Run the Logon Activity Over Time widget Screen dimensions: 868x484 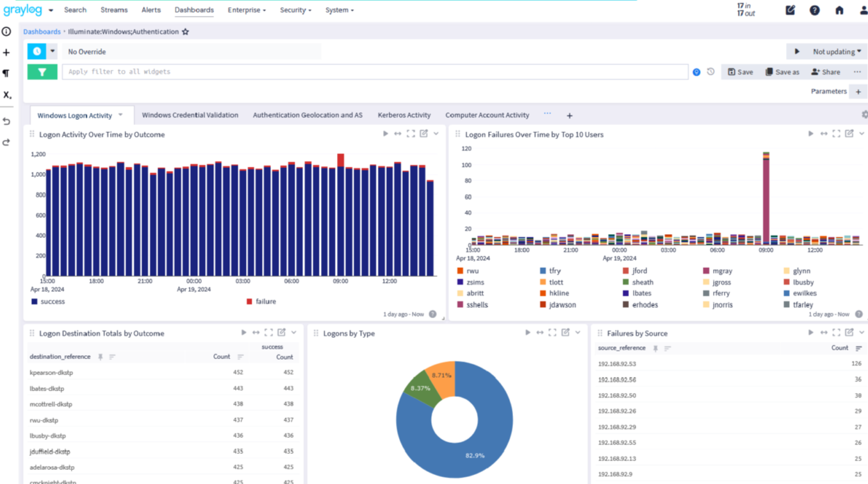(386, 134)
